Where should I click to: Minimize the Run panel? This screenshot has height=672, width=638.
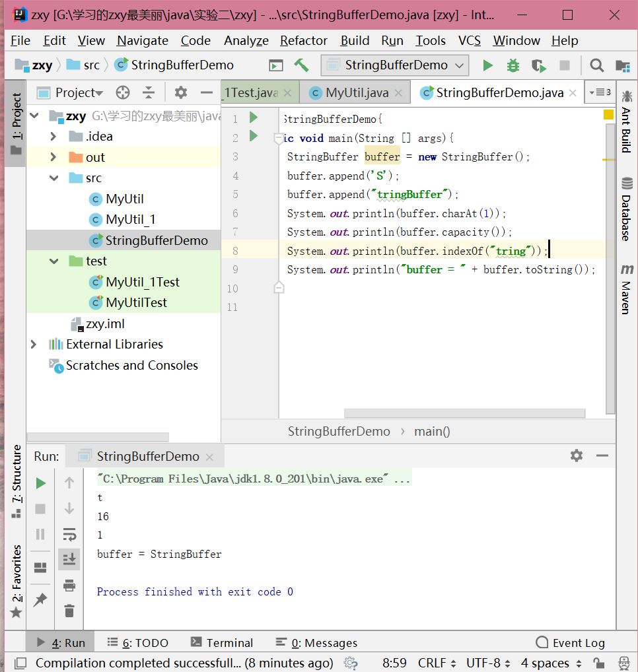click(x=602, y=455)
